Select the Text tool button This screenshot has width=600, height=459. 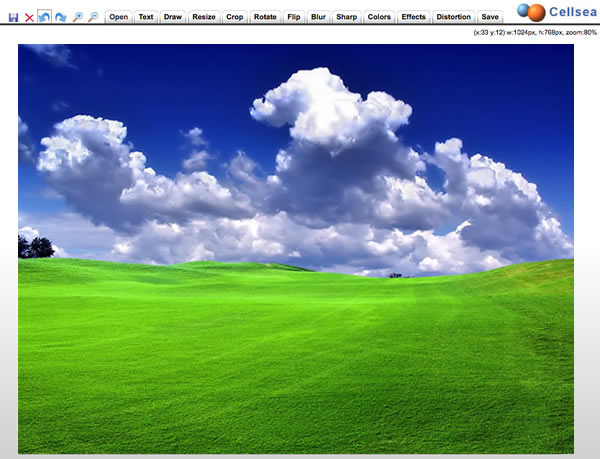(146, 17)
